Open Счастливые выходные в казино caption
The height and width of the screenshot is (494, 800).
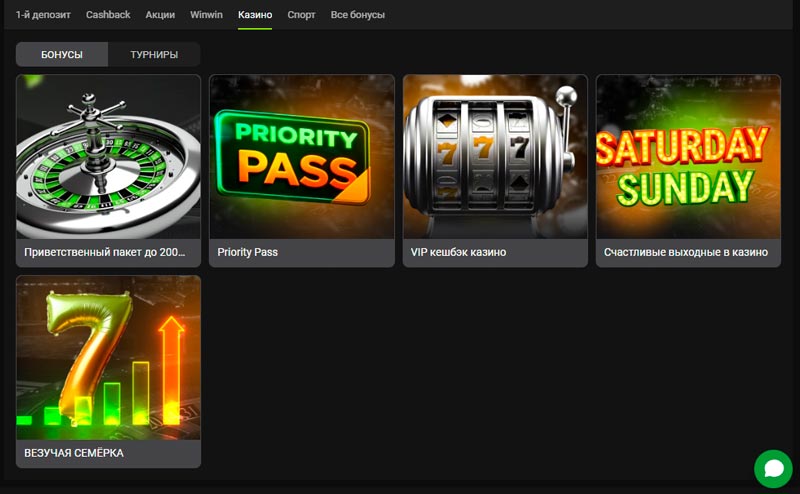click(686, 252)
